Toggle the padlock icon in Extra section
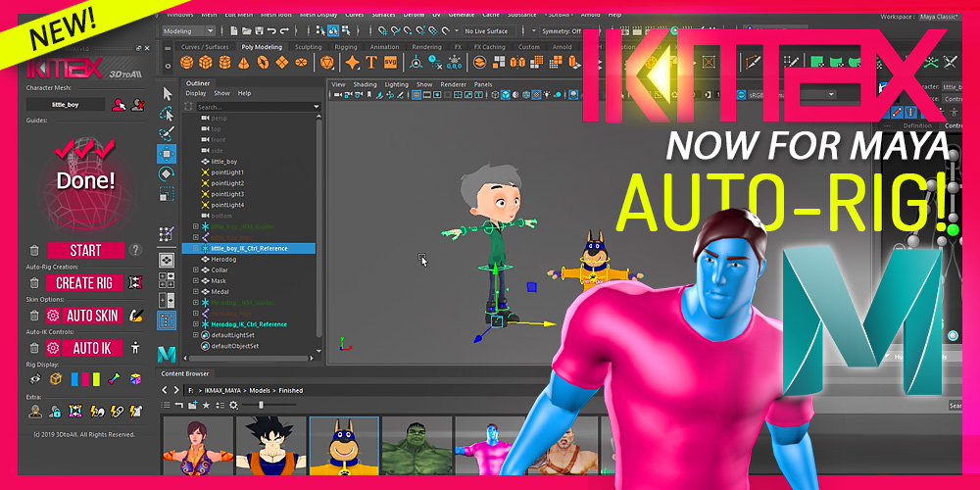Image resolution: width=980 pixels, height=490 pixels. point(55,411)
